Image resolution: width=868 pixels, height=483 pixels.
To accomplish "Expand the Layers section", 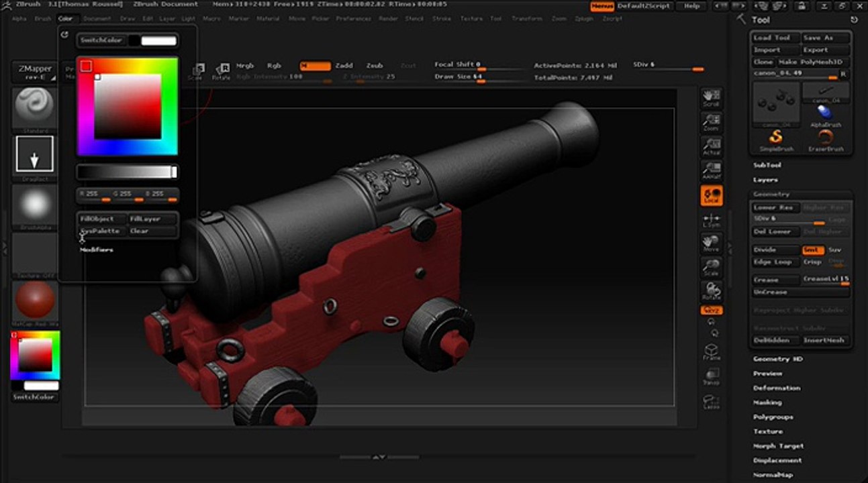I will pos(765,180).
